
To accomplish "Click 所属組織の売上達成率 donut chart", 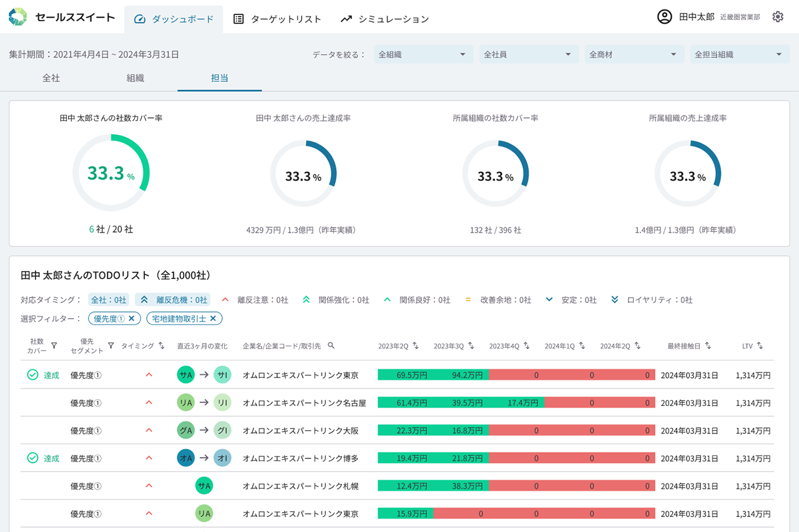I will point(688,173).
